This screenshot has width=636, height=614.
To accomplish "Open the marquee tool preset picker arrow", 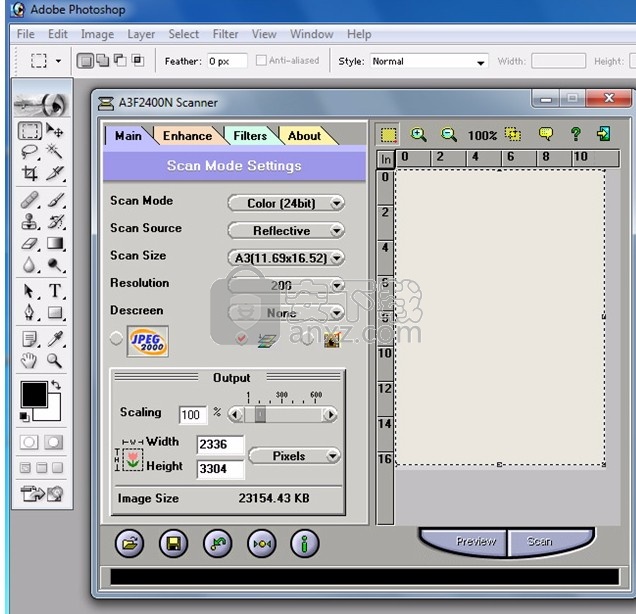I will (58, 61).
